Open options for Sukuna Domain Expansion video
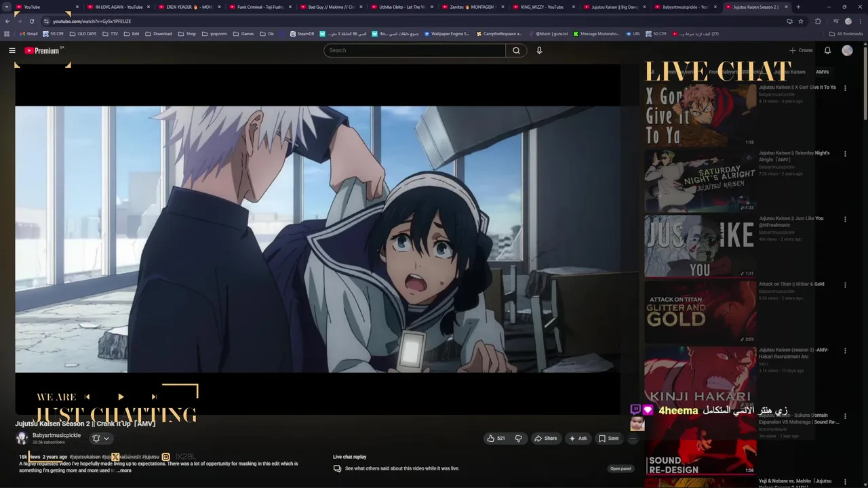Image resolution: width=868 pixels, height=488 pixels. pos(845,417)
